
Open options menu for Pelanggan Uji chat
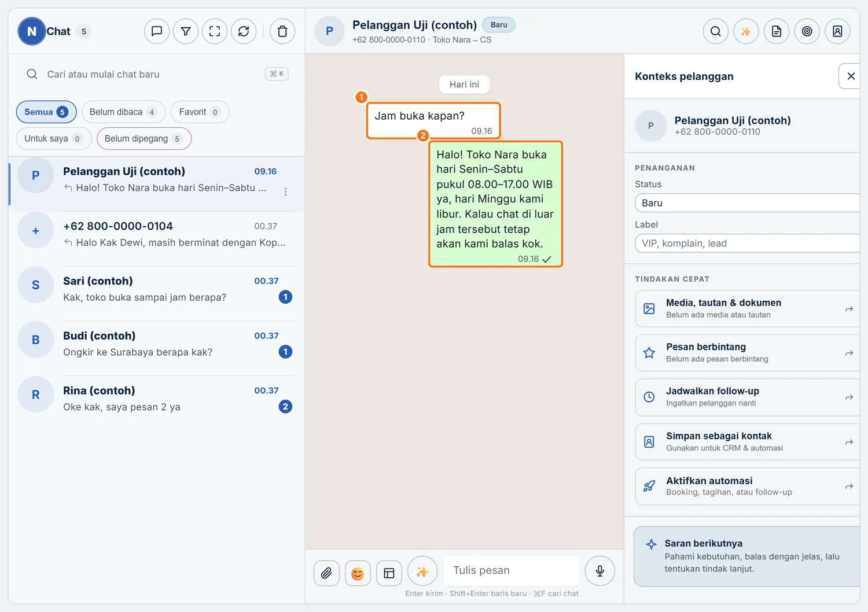tap(285, 191)
